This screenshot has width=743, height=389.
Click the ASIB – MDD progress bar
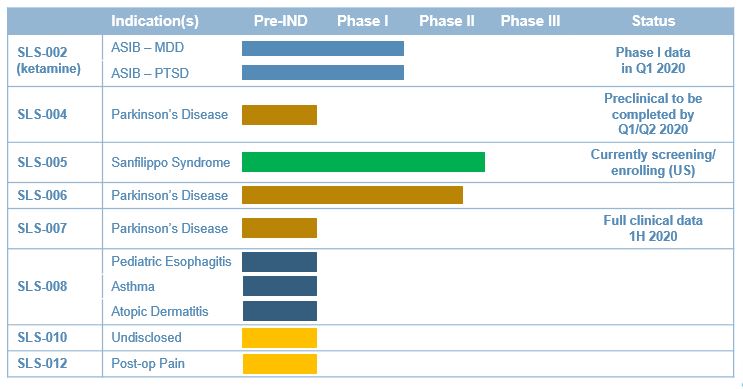(x=323, y=48)
